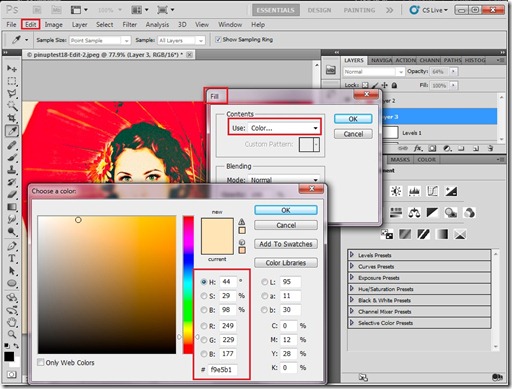Select the L lightness radio button
512x389 pixels.
264,282
